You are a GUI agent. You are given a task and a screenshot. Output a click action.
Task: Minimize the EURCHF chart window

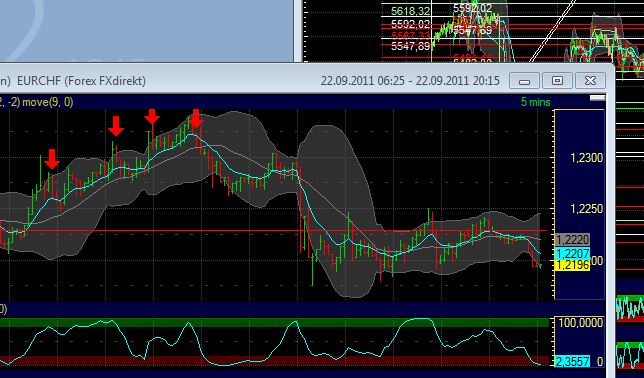[524, 81]
